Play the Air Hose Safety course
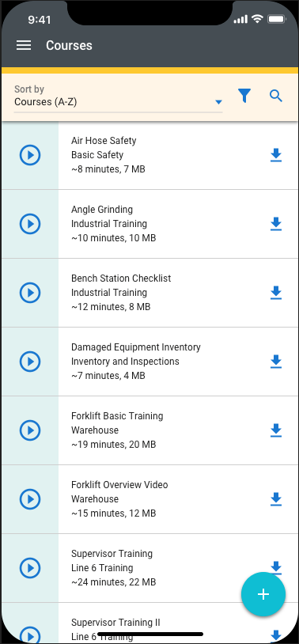This screenshot has width=299, height=644. pyautogui.click(x=30, y=155)
